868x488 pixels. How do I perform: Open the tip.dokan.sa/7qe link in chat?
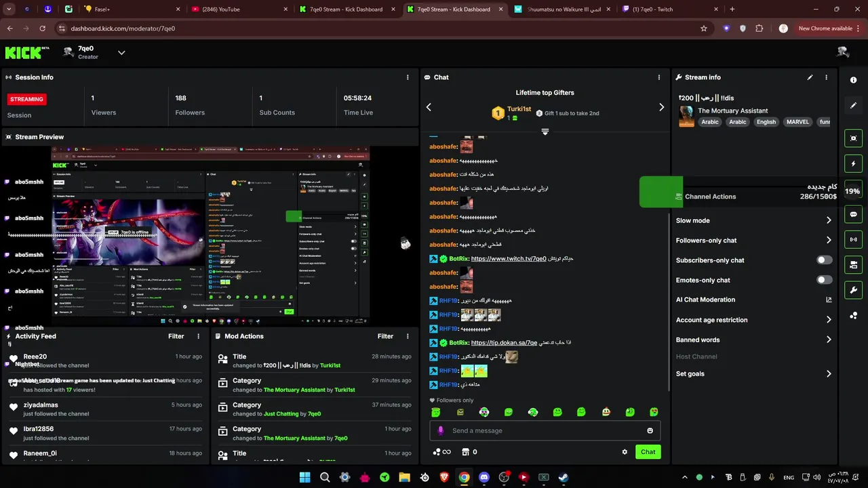504,343
